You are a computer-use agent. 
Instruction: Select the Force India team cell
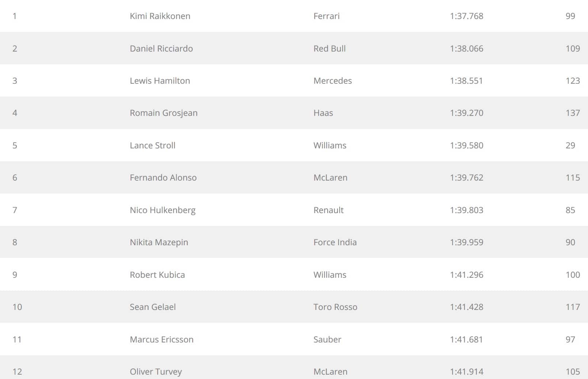335,242
